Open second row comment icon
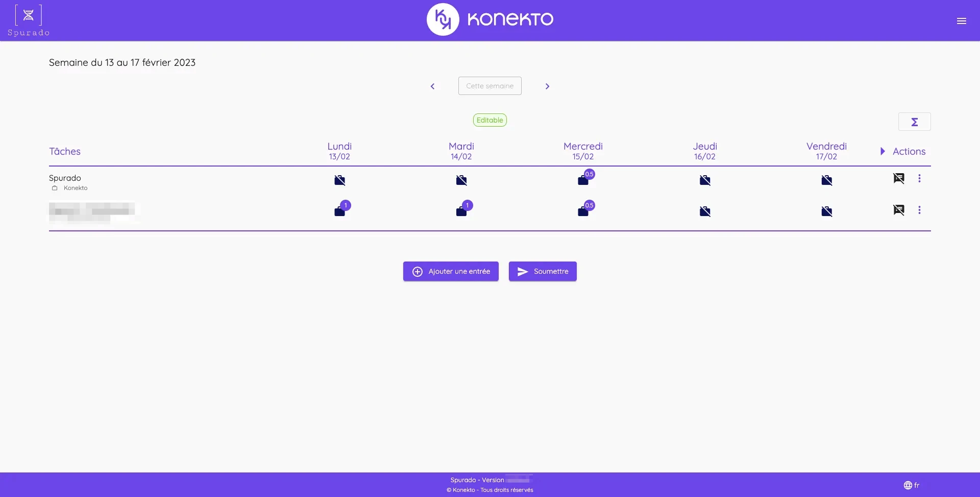The width and height of the screenshot is (980, 497). [898, 210]
